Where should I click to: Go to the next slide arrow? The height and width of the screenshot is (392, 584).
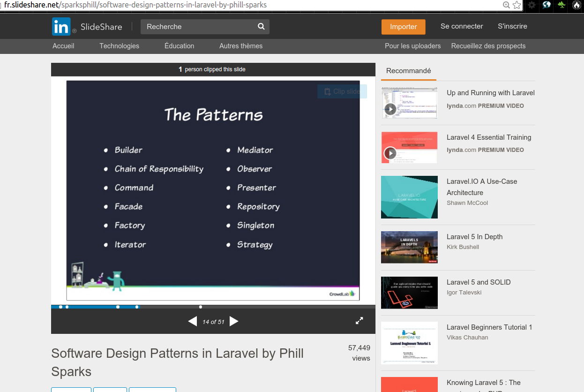234,321
